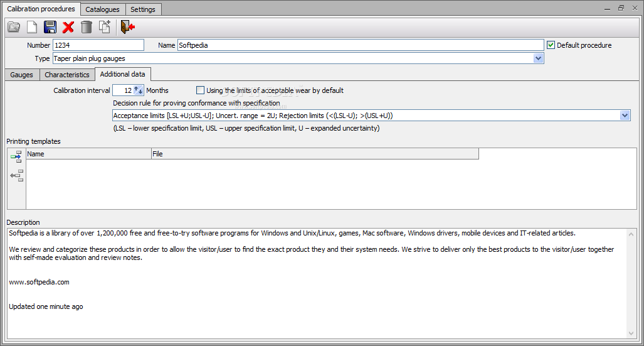The image size is (644, 346).
Task: Open the decision rule dropdown
Action: point(625,116)
